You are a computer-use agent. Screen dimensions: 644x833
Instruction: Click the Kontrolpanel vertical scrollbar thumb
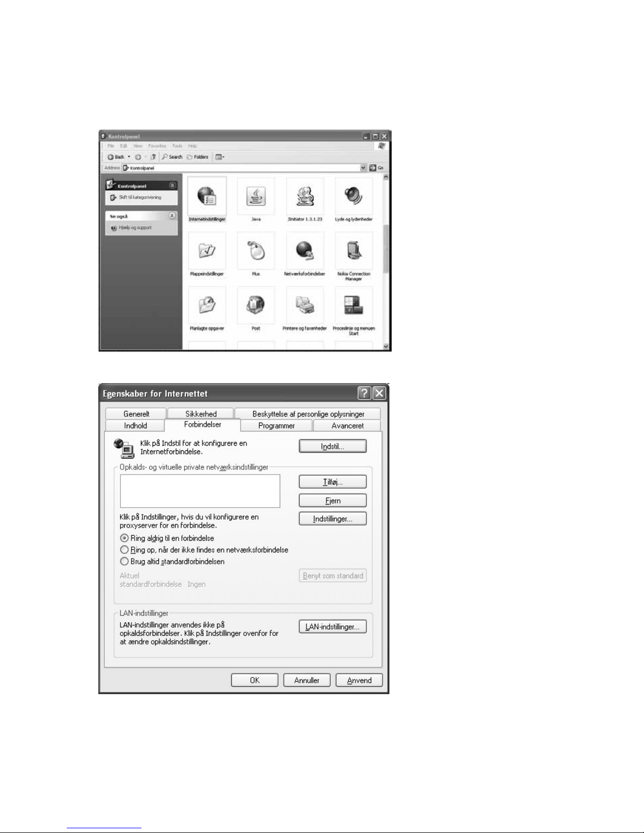point(386,249)
